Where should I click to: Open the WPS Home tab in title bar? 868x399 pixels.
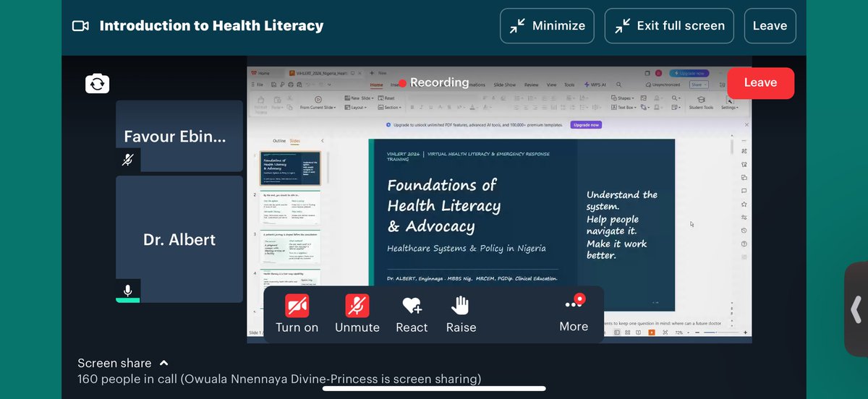(260, 73)
